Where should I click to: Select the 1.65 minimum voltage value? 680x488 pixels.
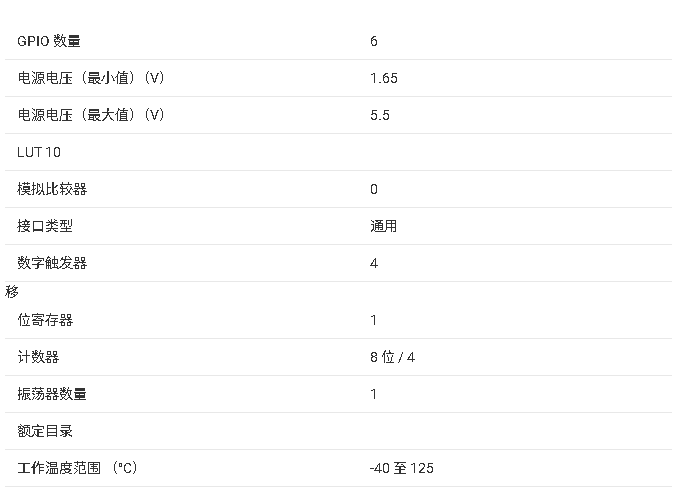pos(384,78)
